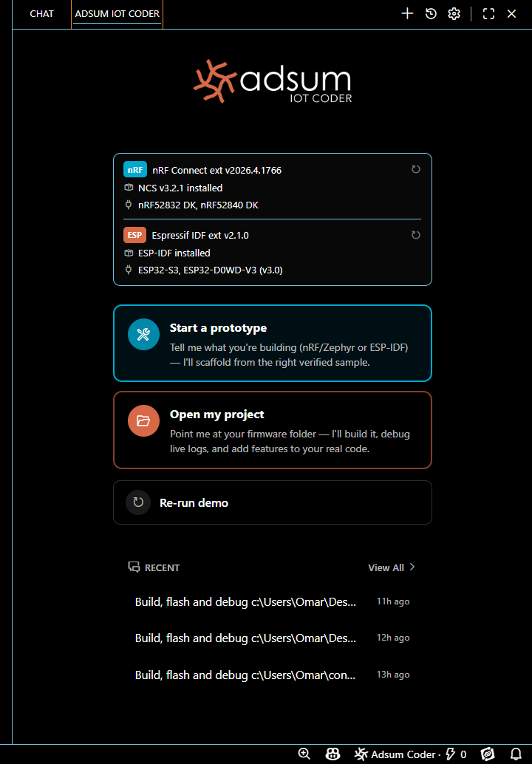Screen dimensions: 532x764
Task: Click the Start a prototype card
Action: coord(273,344)
